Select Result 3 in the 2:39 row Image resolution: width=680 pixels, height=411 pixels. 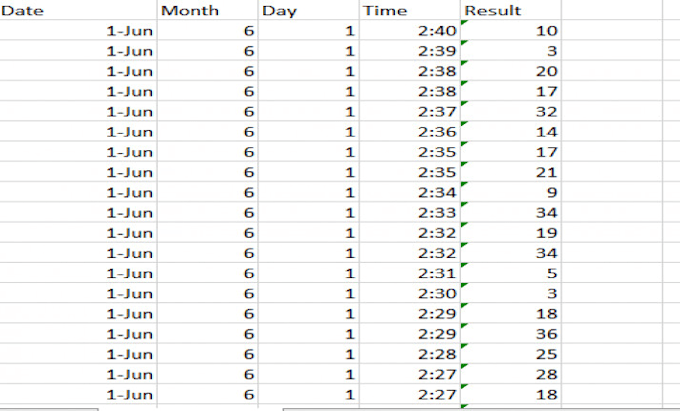pos(511,50)
